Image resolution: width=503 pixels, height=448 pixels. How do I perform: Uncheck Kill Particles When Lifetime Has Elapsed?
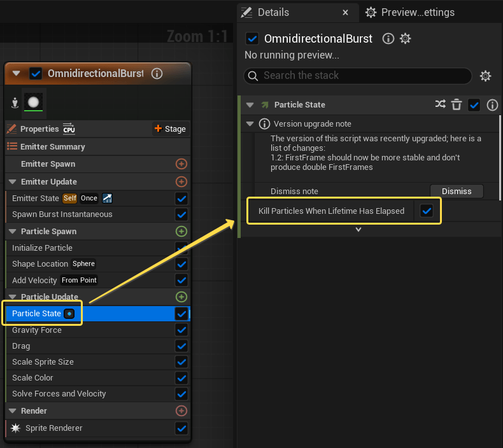coord(427,211)
